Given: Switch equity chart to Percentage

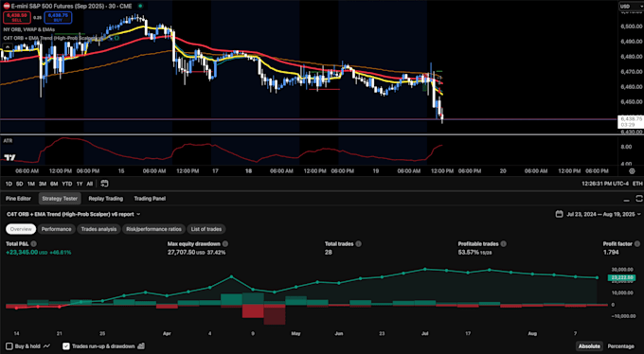Looking at the screenshot, I should coord(622,346).
